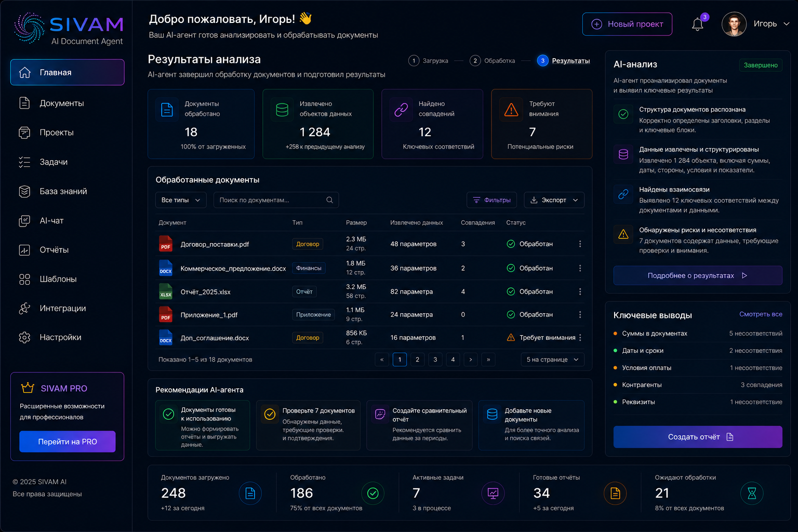Screen dimensions: 798x532
Task: Click the Финансы tag
Action: coord(309,268)
